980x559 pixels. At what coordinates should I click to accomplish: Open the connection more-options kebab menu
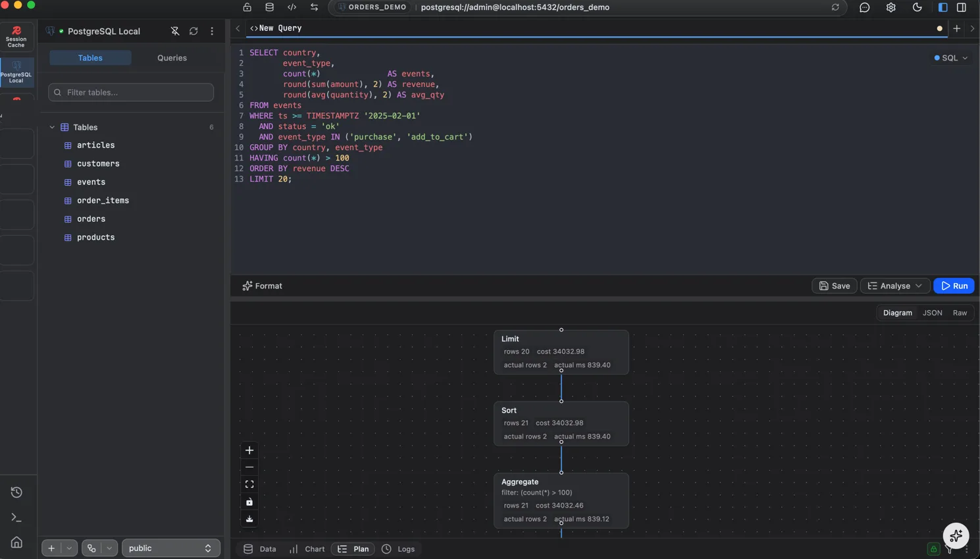click(x=212, y=31)
